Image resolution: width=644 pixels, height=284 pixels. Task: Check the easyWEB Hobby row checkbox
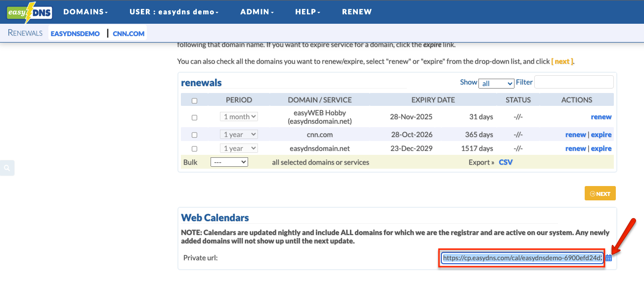click(x=194, y=117)
